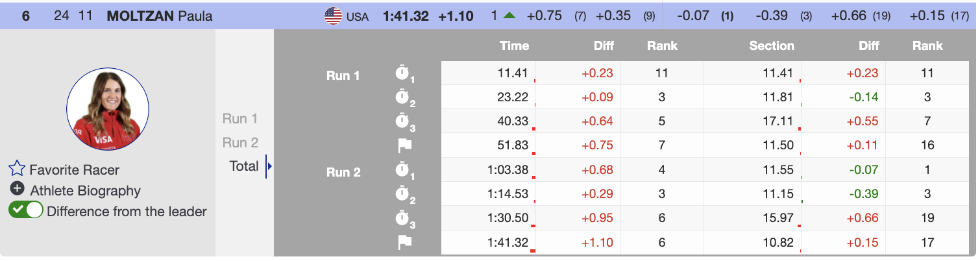Click the Time column header
The image size is (980, 261).
point(514,45)
